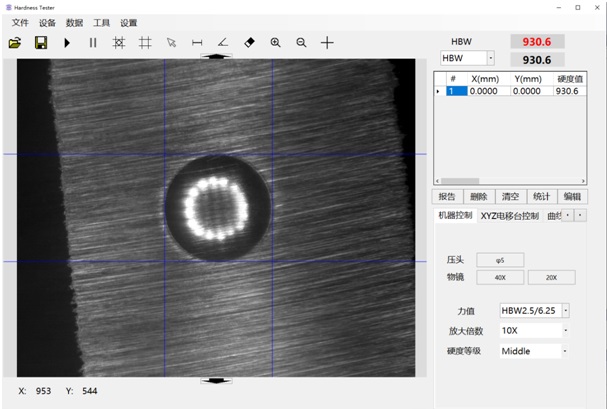Select the grid overlay tool
Screen dimensions: 607x409
(145, 43)
